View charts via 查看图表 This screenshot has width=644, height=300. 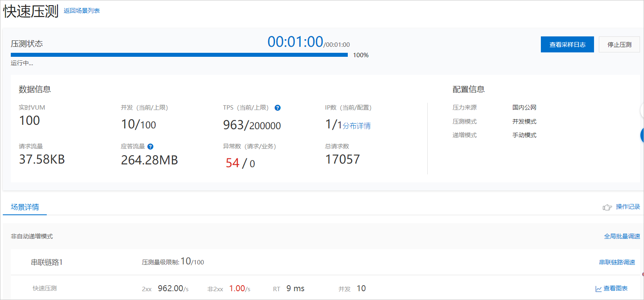[616, 288]
